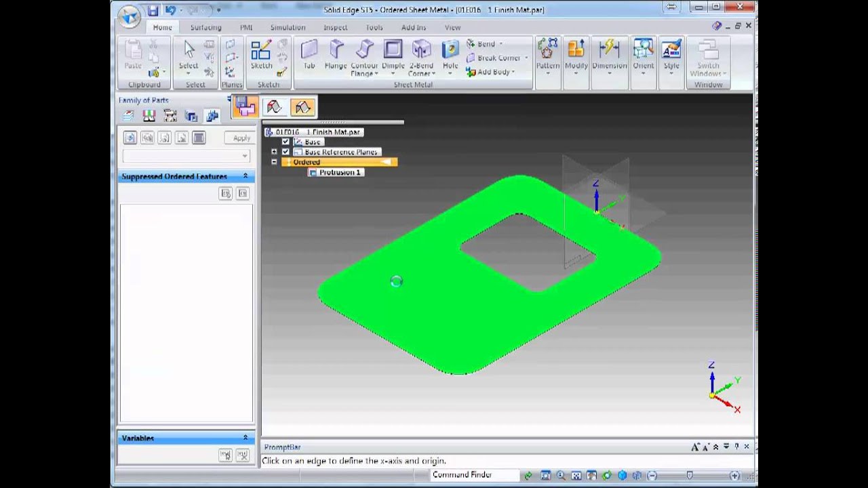This screenshot has width=868, height=488.
Task: Open the PMI ribbon tab
Action: (x=245, y=27)
